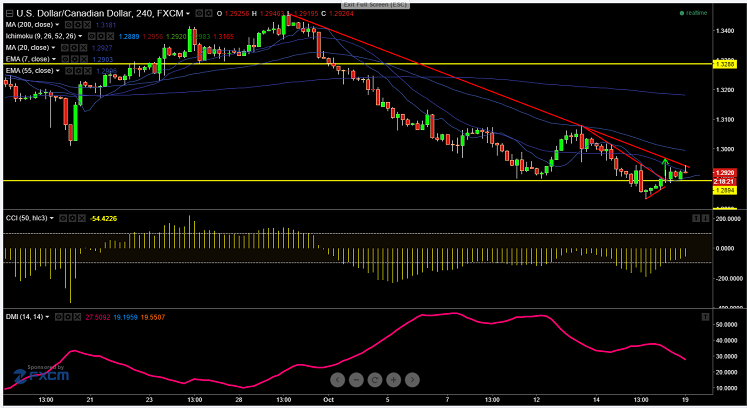
Task: Zoom out the chart with the minus button
Action: coord(356,380)
